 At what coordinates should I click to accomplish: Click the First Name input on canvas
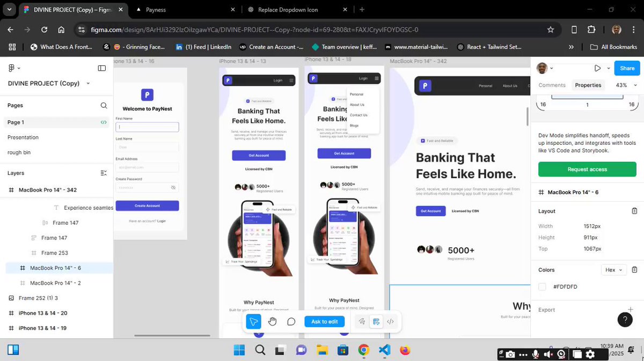click(x=147, y=127)
